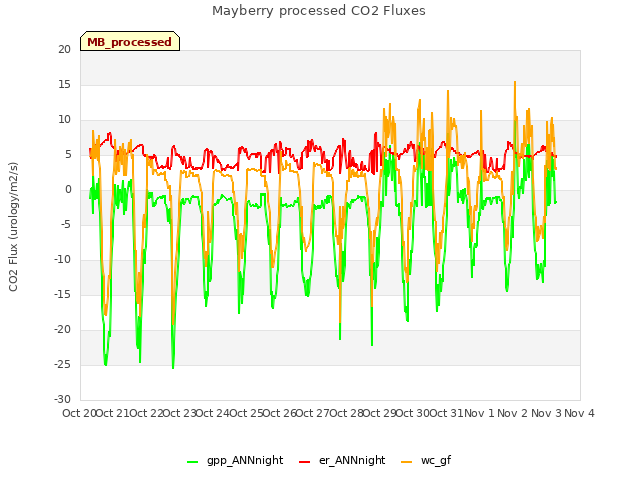
Task: Click the y-axis value -30
Action: 62,399
